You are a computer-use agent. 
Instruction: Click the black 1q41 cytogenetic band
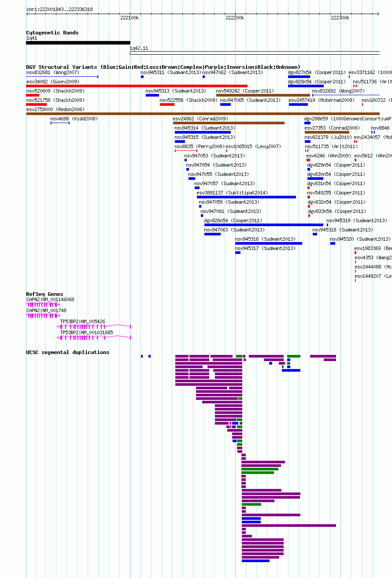78,43
